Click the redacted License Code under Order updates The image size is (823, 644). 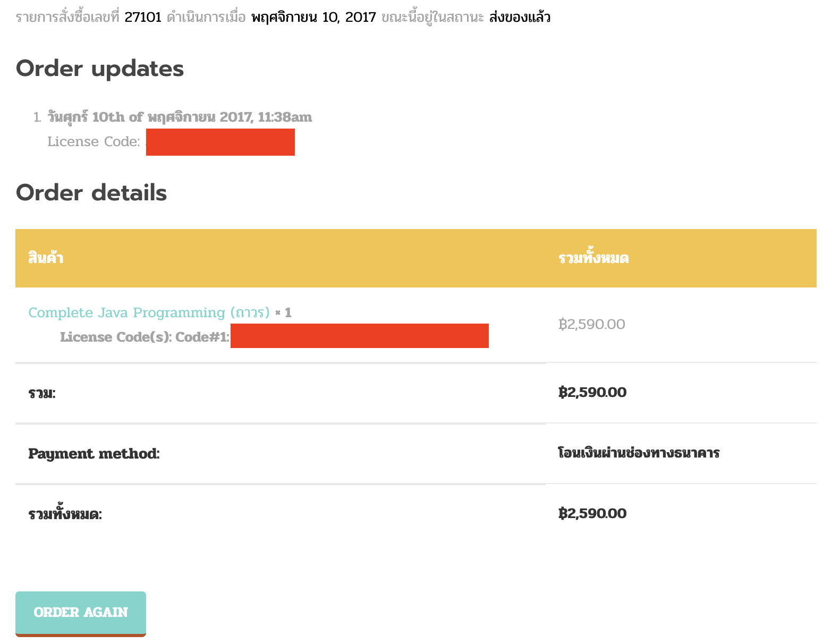coord(220,142)
